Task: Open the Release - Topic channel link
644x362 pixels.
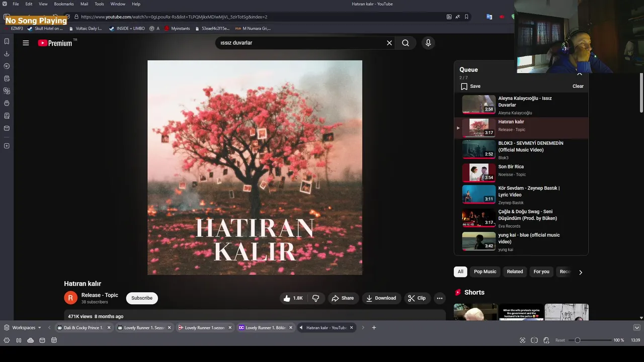Action: coord(100,295)
